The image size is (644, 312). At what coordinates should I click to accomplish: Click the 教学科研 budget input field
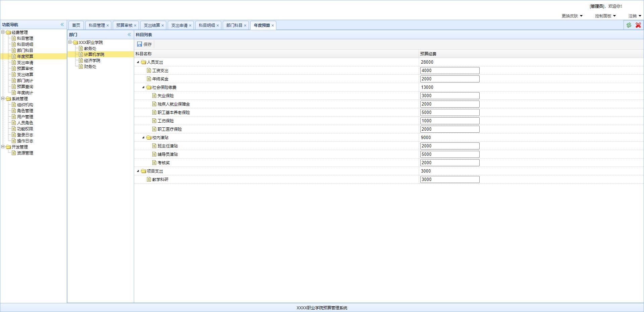click(x=450, y=179)
